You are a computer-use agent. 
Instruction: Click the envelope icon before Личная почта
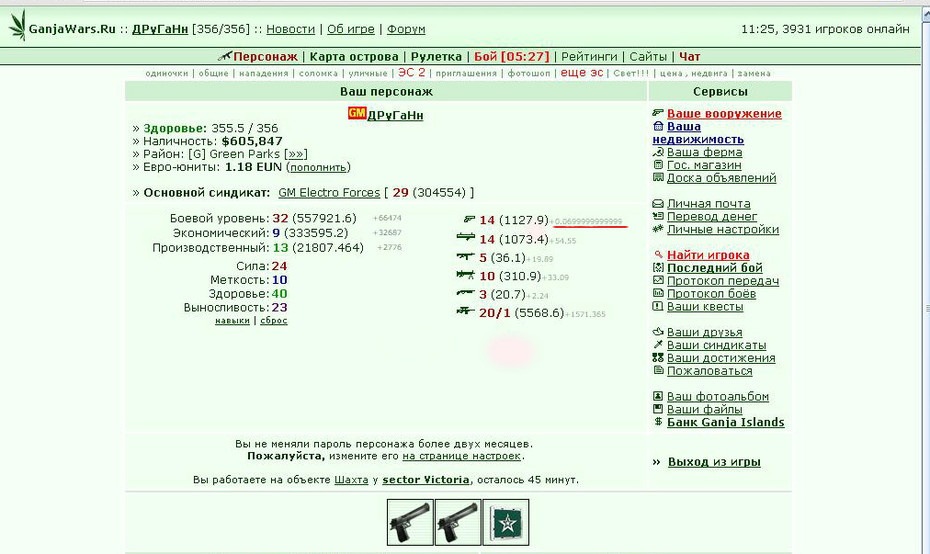coord(658,203)
